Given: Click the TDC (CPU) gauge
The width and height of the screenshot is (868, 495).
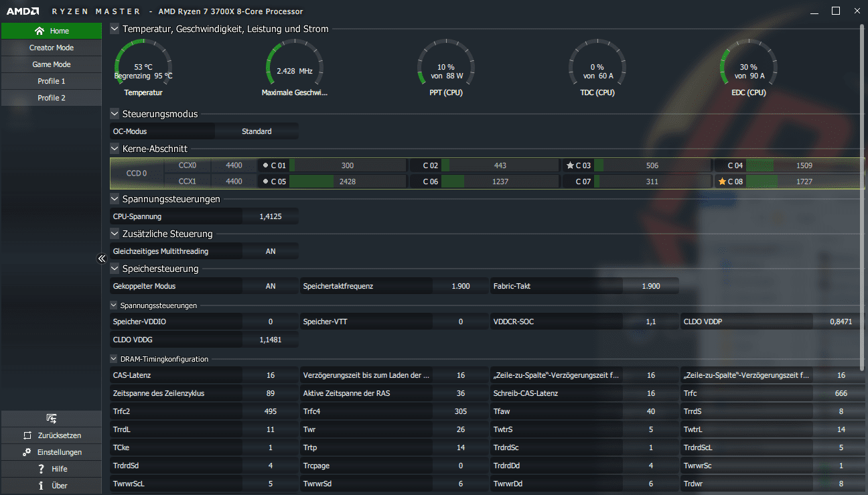Looking at the screenshot, I should [597, 68].
